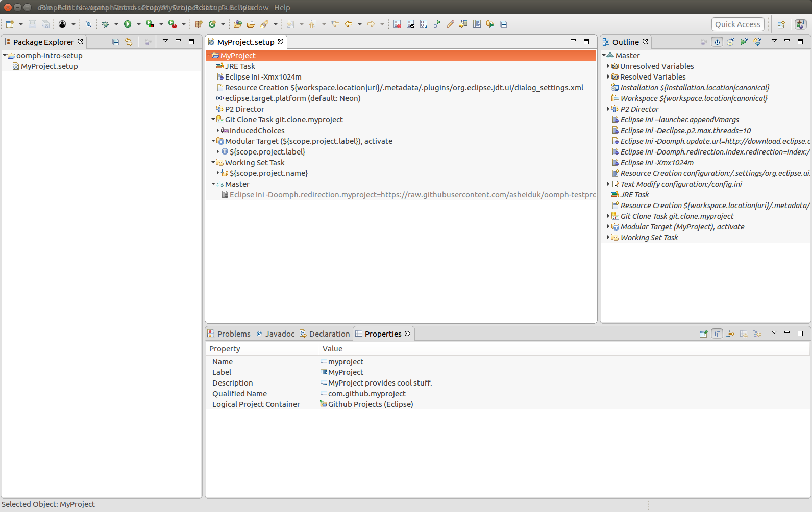Toggle the skip breakpoints icon in toolbar

88,24
